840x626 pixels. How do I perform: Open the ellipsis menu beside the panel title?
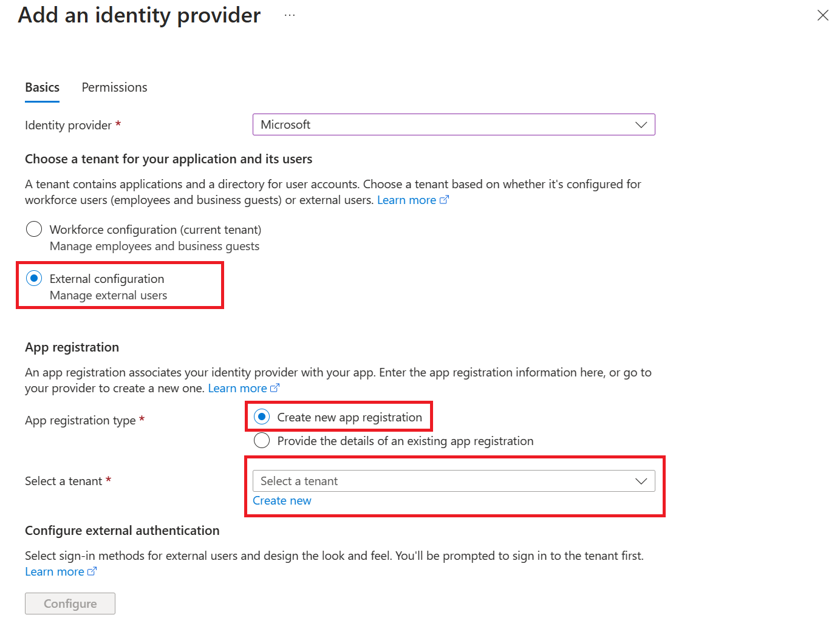[289, 15]
